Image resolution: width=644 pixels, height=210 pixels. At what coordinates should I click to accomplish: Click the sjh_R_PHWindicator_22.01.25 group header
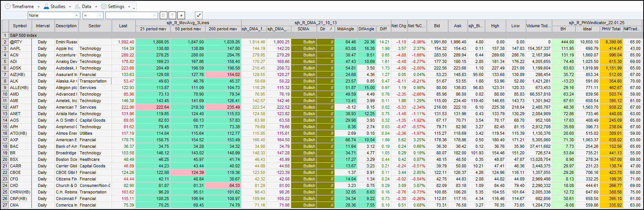[597, 23]
